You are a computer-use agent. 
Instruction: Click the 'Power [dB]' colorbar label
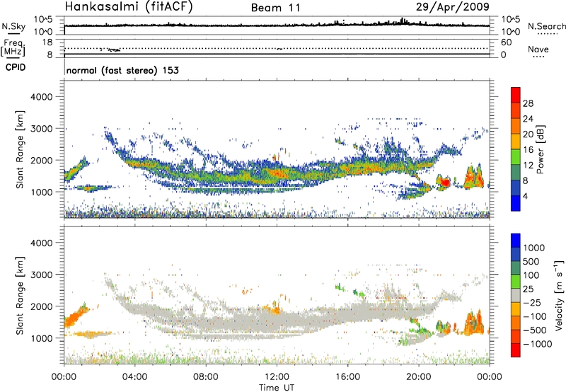pyautogui.click(x=541, y=149)
